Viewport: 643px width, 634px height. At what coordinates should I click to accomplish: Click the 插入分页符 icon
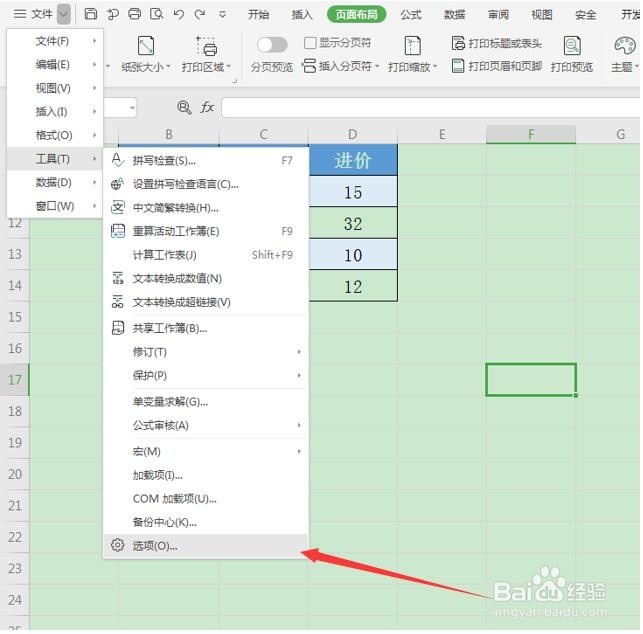click(x=309, y=66)
